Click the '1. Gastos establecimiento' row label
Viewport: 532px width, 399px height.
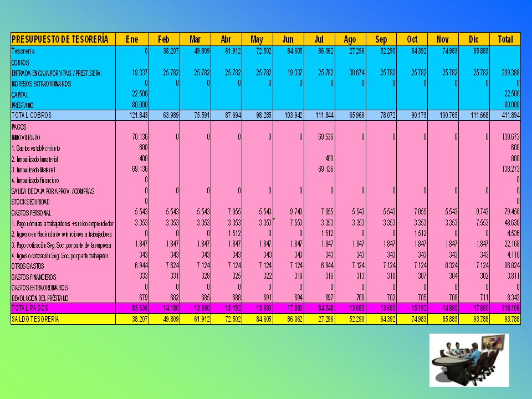pyautogui.click(x=36, y=149)
